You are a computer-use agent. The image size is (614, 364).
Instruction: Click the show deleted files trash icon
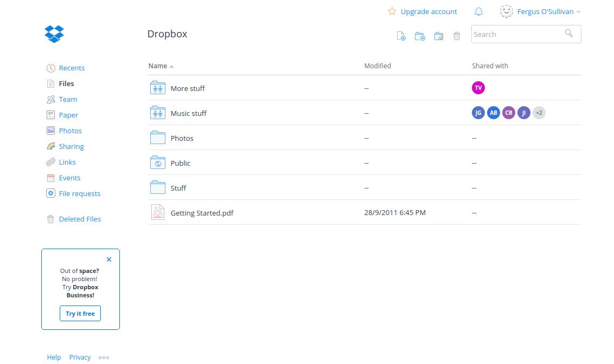[457, 36]
